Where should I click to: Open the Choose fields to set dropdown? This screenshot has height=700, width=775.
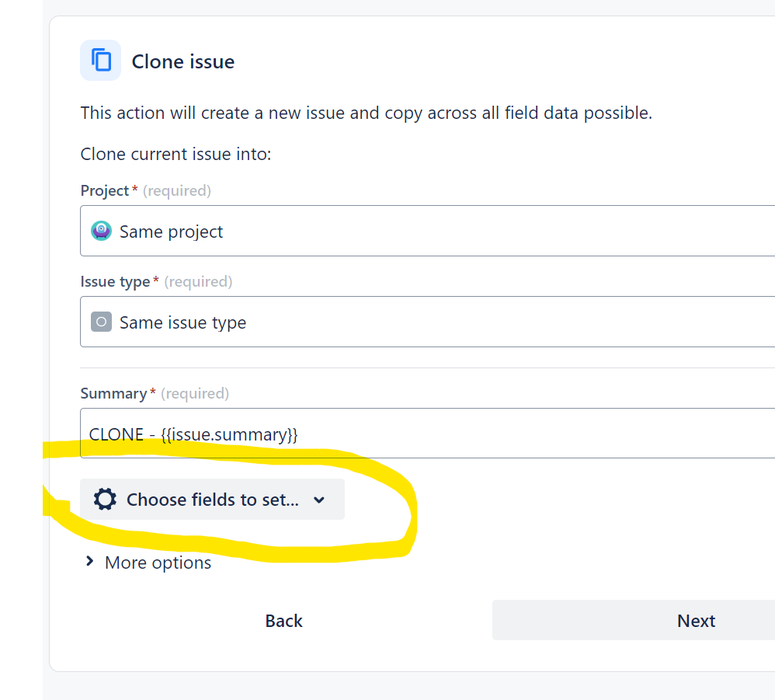(x=213, y=499)
